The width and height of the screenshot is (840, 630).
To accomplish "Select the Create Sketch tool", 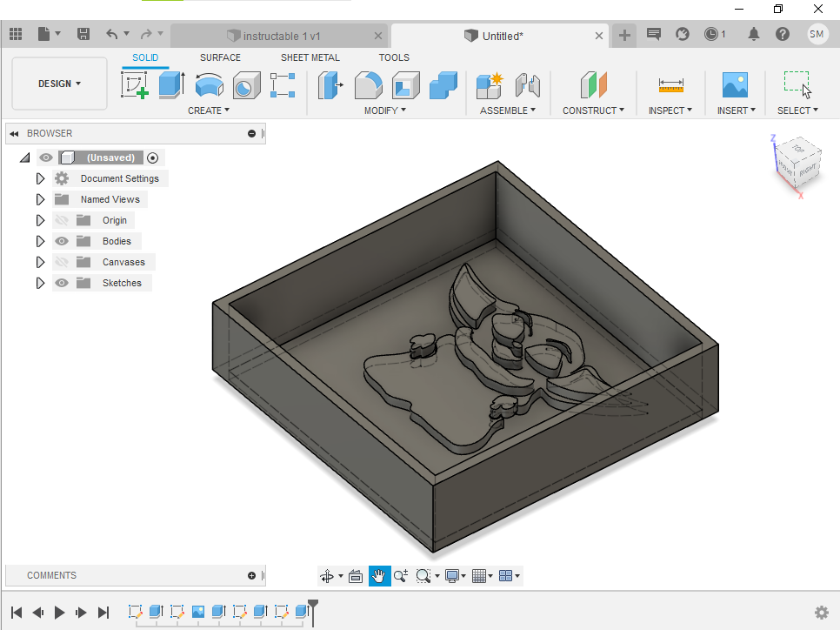I will (x=134, y=85).
